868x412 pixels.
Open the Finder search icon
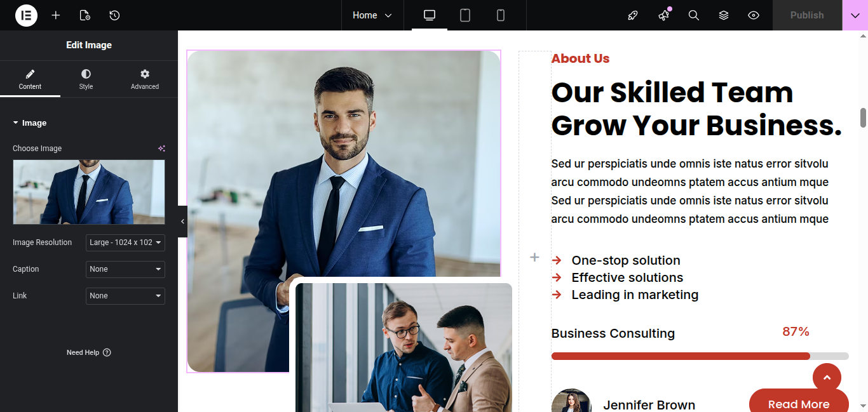pyautogui.click(x=694, y=15)
